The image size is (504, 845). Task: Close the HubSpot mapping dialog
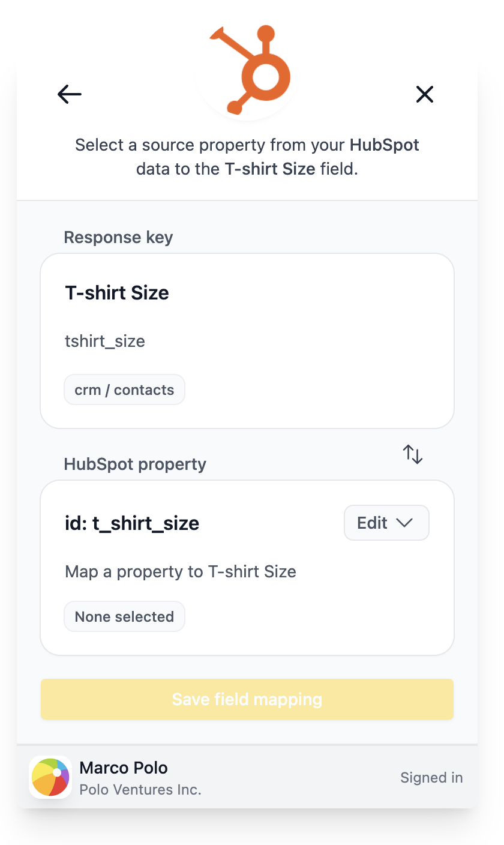pos(425,94)
